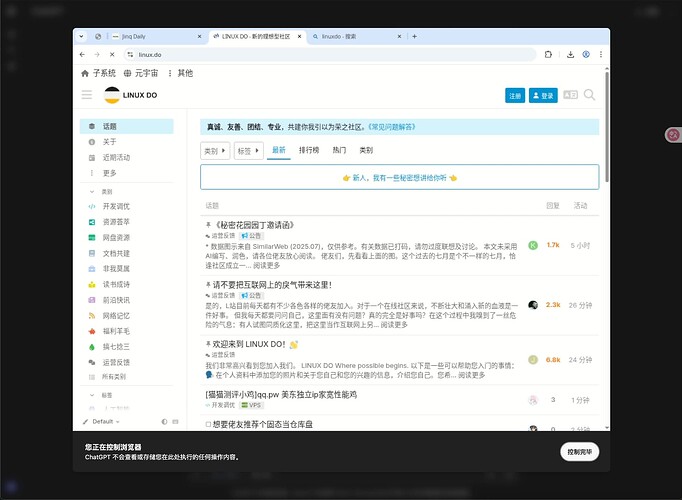Open the 元宇宙 globe link
The width and height of the screenshot is (682, 500).
[140, 73]
